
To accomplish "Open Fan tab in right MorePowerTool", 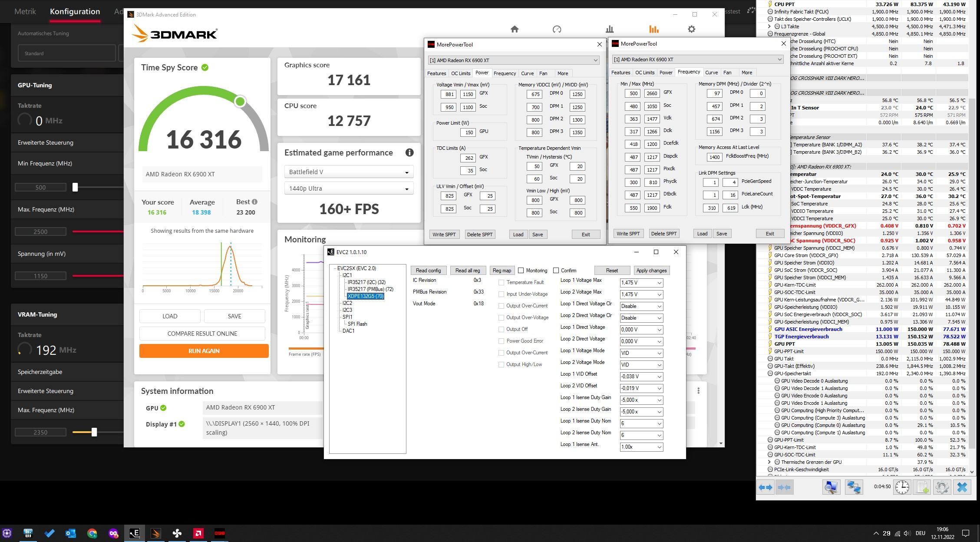I will tap(727, 73).
